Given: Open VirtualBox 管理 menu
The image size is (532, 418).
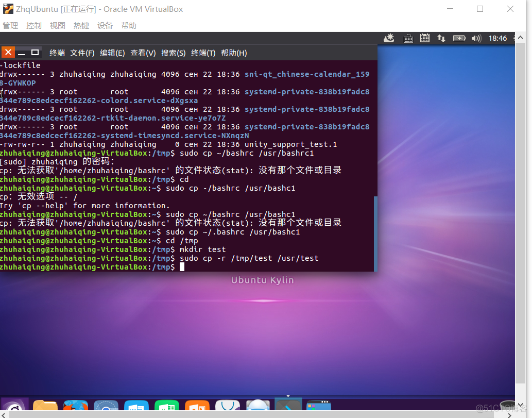Looking at the screenshot, I should point(10,25).
